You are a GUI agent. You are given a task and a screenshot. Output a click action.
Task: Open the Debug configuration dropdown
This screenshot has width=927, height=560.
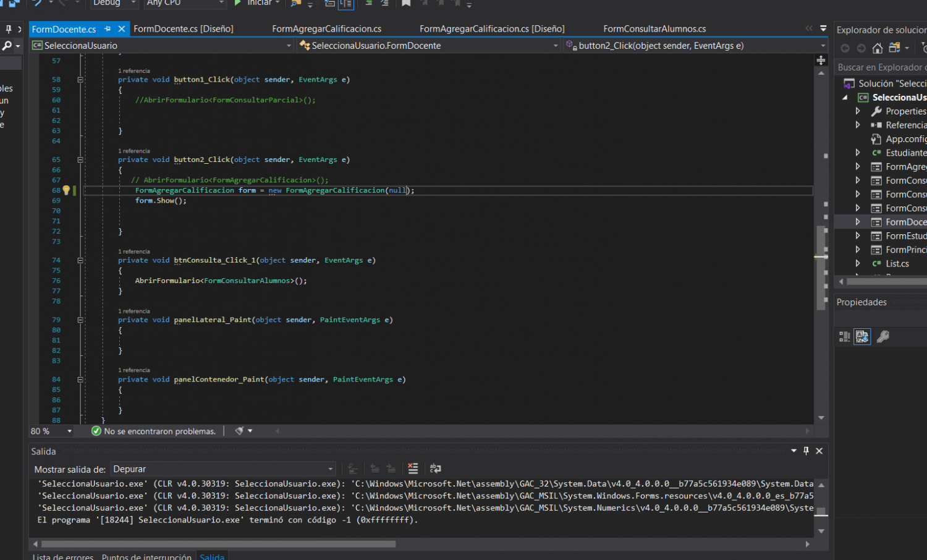(114, 3)
